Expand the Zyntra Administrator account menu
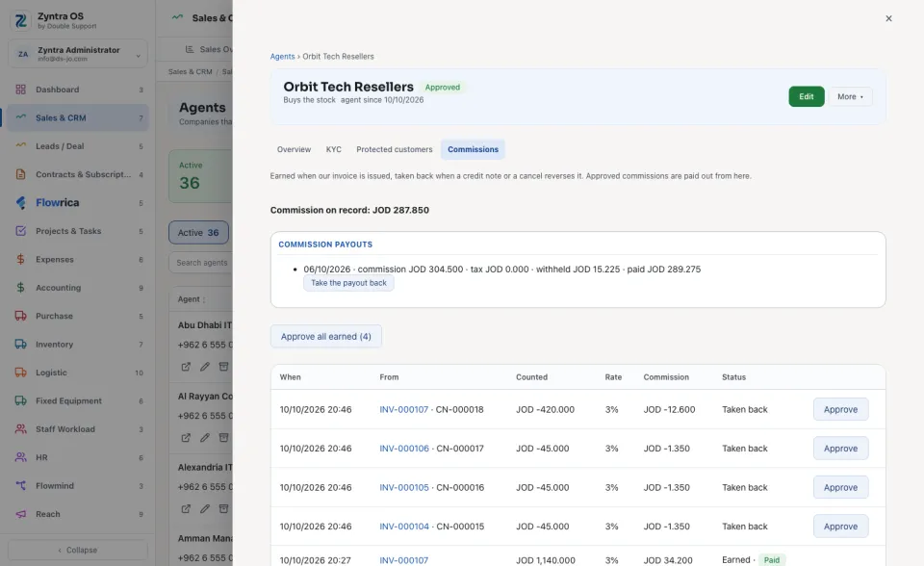Viewport: 924px width, 566px height. 78,54
